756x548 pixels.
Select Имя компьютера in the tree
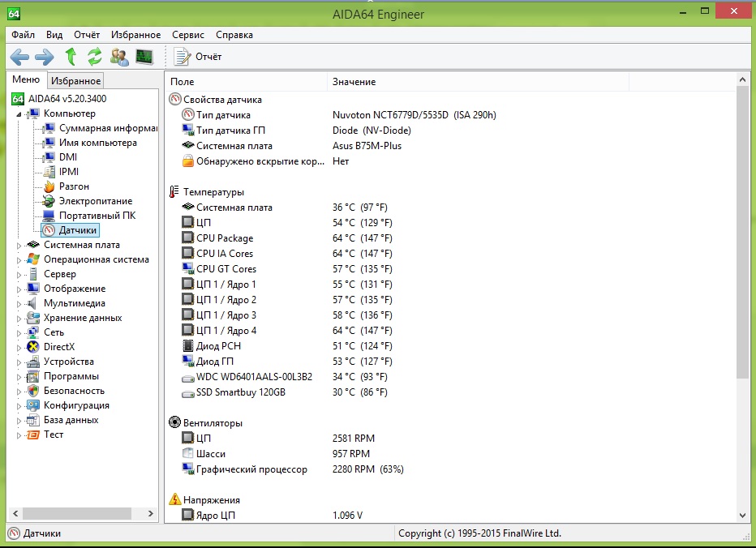[x=98, y=143]
